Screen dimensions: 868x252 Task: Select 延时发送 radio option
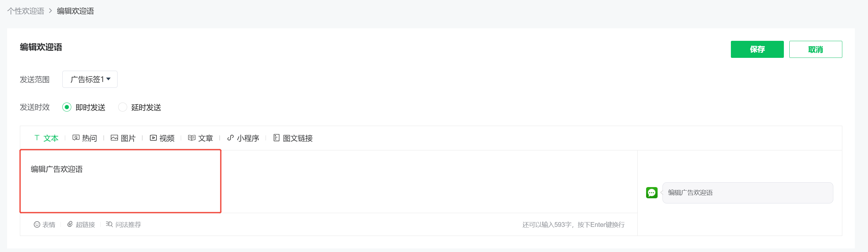(x=123, y=107)
